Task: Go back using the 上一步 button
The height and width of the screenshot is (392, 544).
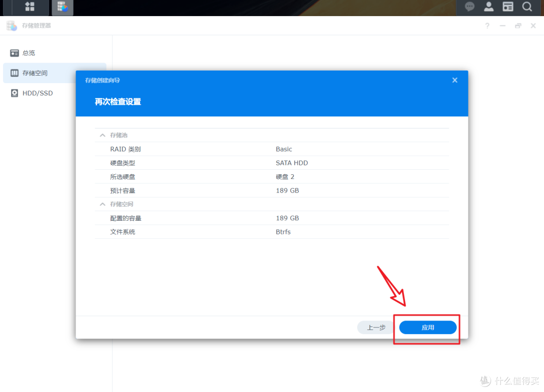Action: click(376, 327)
